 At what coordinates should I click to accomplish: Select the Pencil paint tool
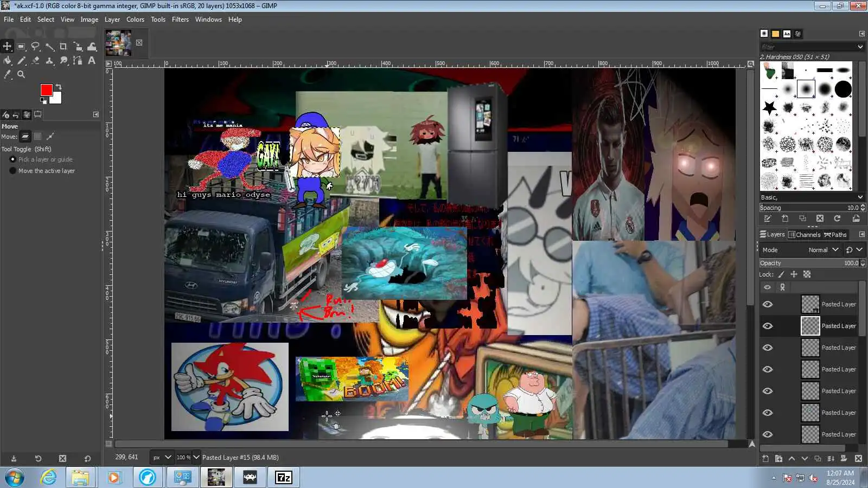click(21, 61)
